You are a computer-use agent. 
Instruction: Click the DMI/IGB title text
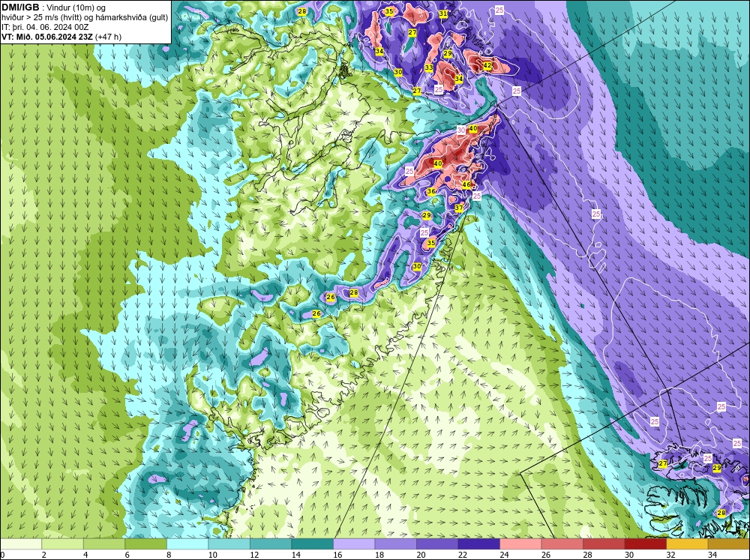click(20, 7)
